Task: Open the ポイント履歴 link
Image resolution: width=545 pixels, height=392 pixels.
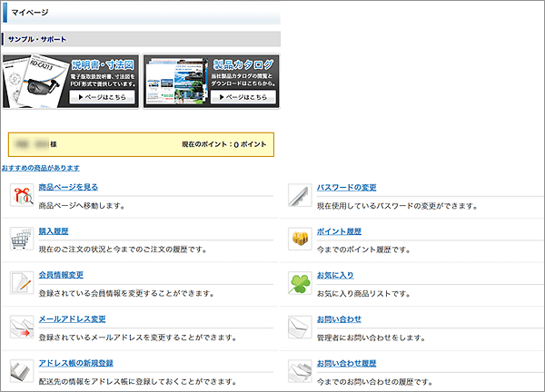Action: click(x=339, y=231)
